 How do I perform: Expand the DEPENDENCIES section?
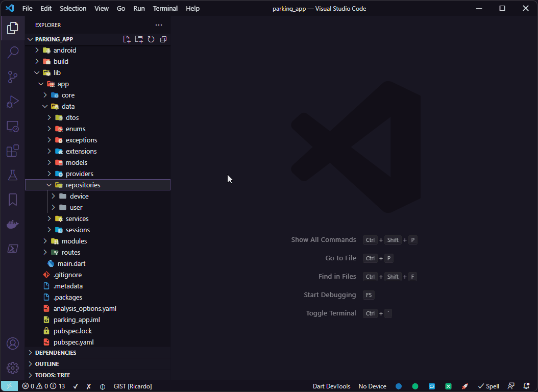tap(98, 353)
